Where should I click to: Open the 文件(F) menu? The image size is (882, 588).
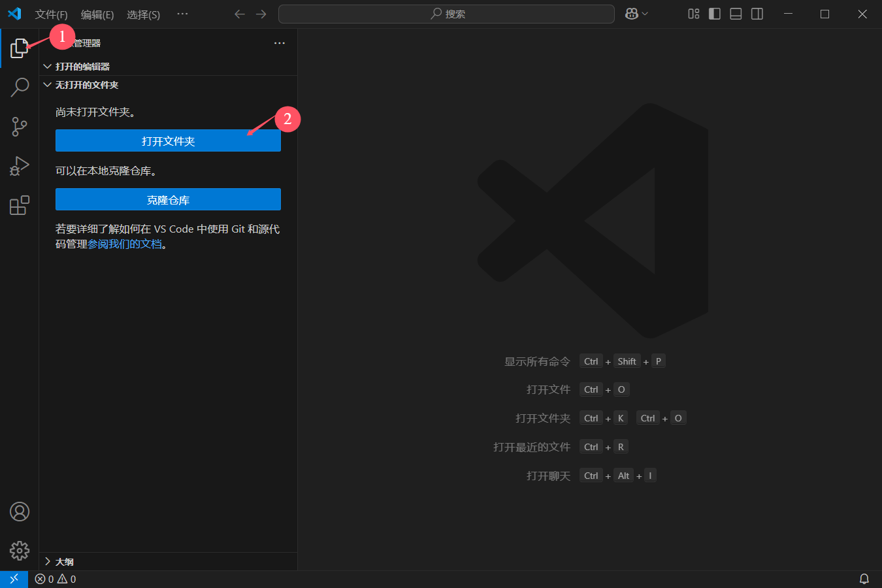click(51, 14)
